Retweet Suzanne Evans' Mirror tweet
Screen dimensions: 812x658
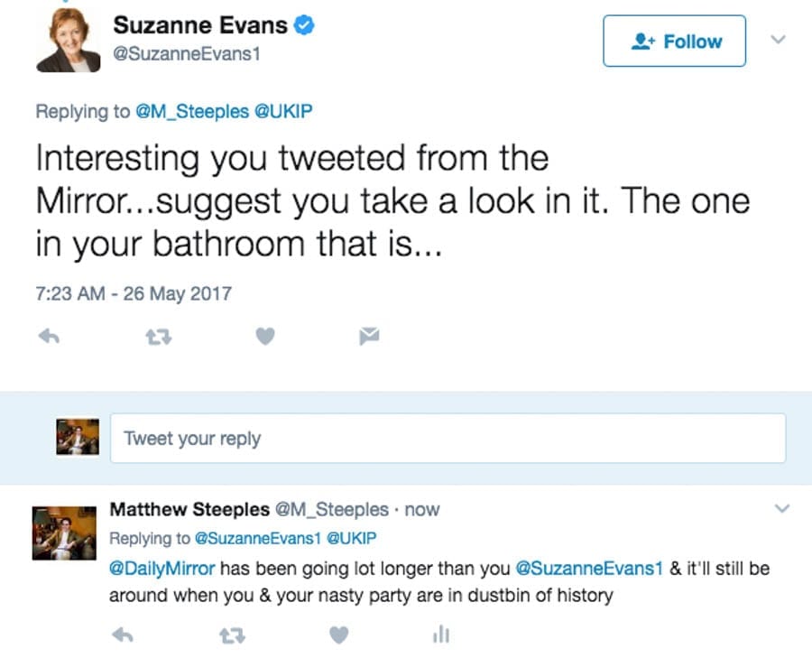pyautogui.click(x=157, y=337)
